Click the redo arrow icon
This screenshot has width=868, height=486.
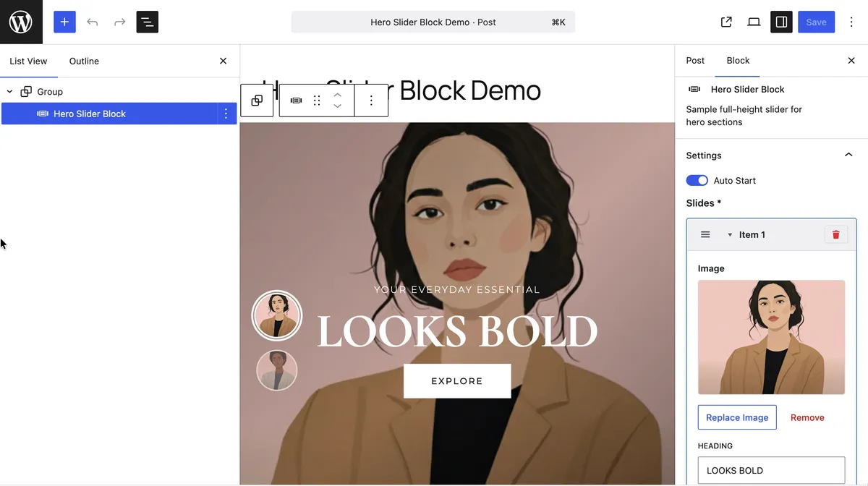[119, 22]
